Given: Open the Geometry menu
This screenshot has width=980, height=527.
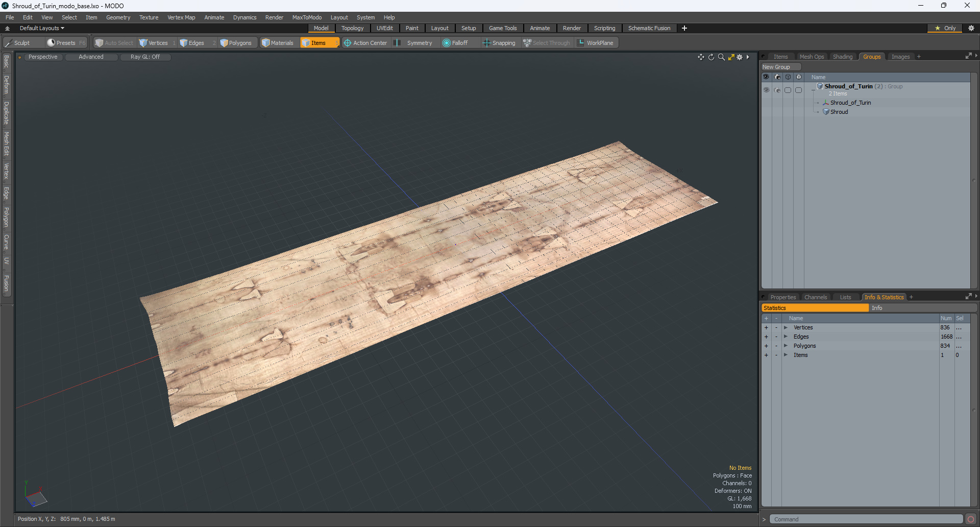Looking at the screenshot, I should pos(118,17).
